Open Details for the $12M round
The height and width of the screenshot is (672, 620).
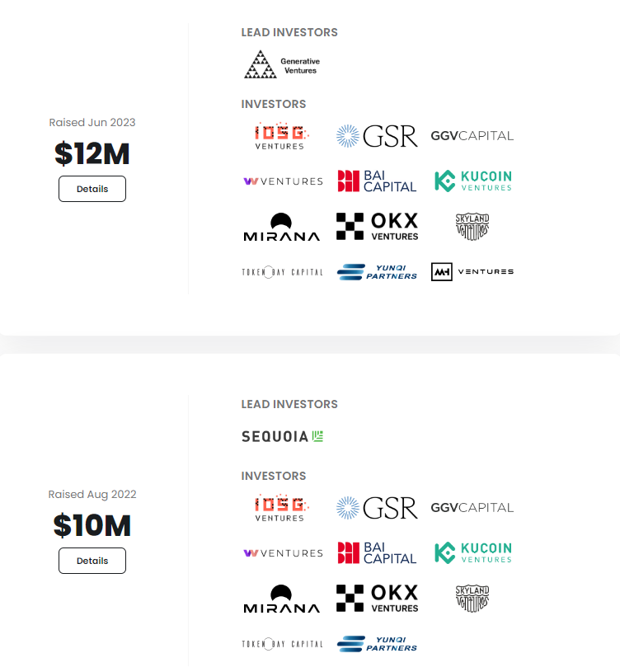[92, 189]
